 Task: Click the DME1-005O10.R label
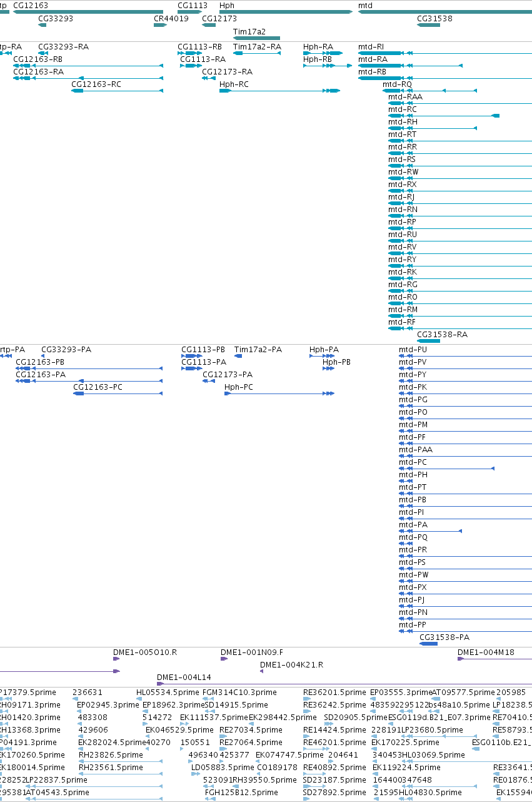[145, 652]
